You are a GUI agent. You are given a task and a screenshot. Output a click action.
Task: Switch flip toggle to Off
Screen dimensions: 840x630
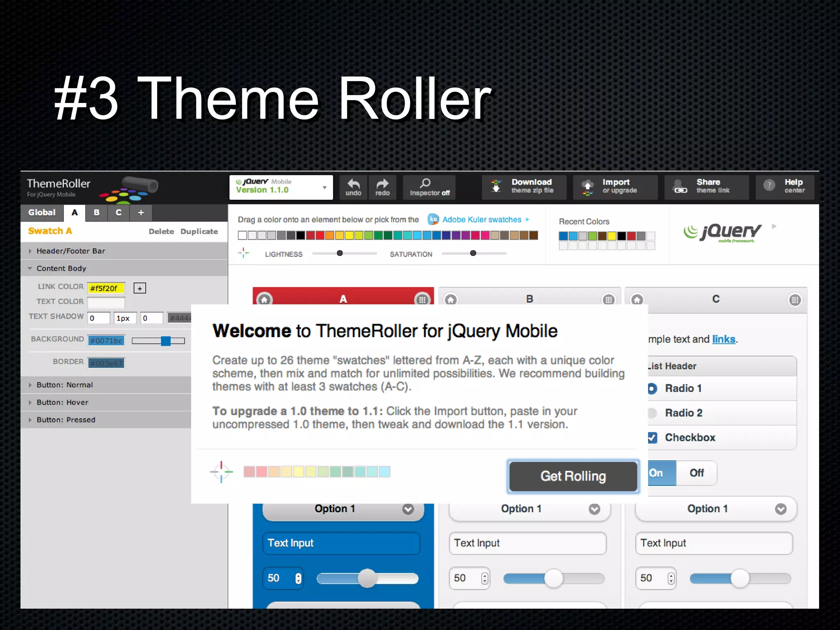[696, 473]
